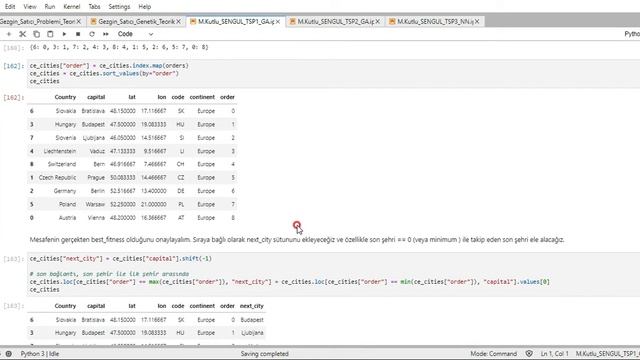Click 'Mode: Command' in the status bar

[x=493, y=354]
